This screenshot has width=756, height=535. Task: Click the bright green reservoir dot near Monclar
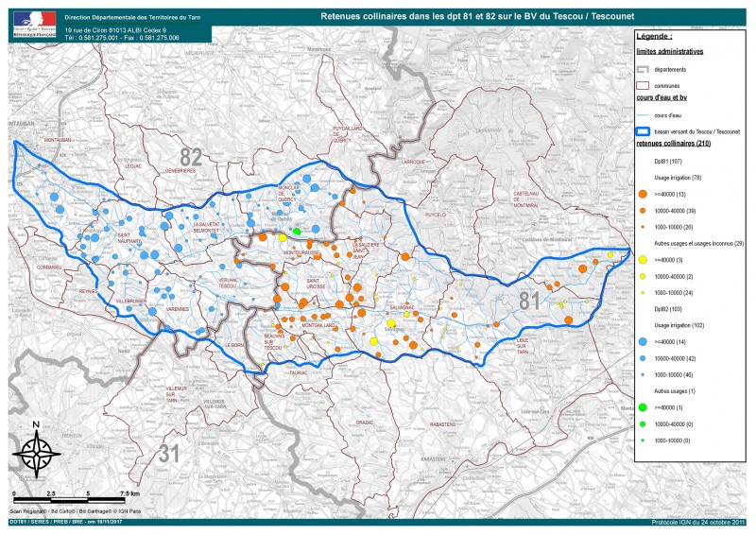pos(296,231)
